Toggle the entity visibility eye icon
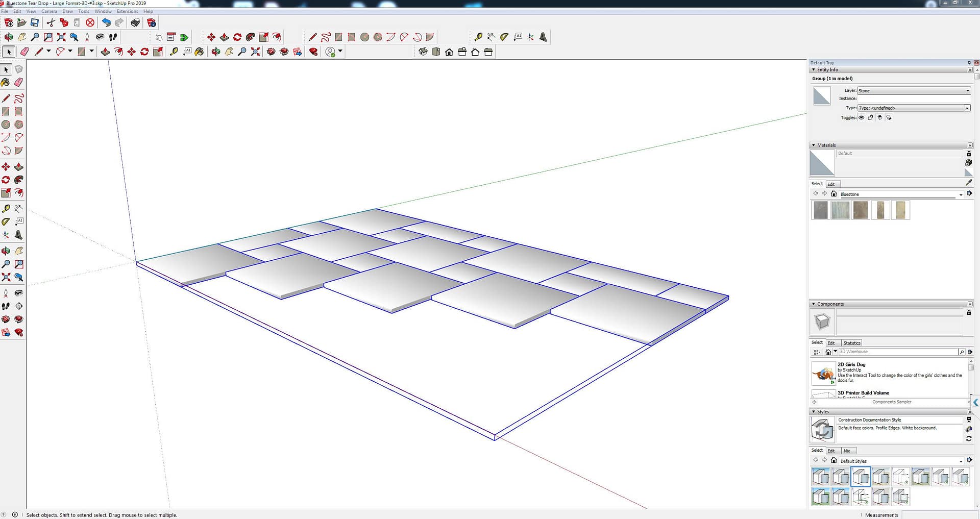Viewport: 980px width, 519px height. click(x=862, y=118)
